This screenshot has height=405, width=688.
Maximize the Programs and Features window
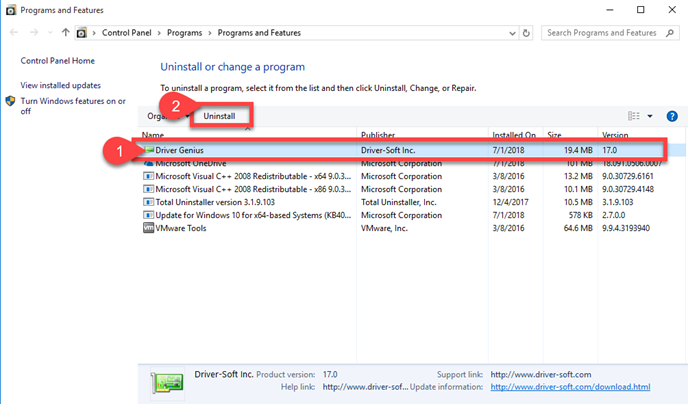point(641,10)
